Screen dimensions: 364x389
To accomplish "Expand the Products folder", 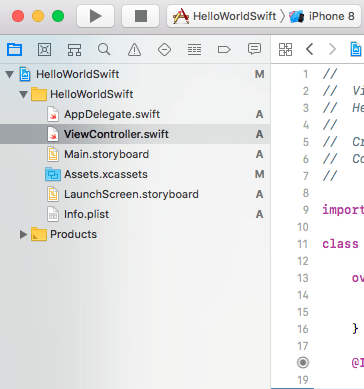I will [23, 234].
